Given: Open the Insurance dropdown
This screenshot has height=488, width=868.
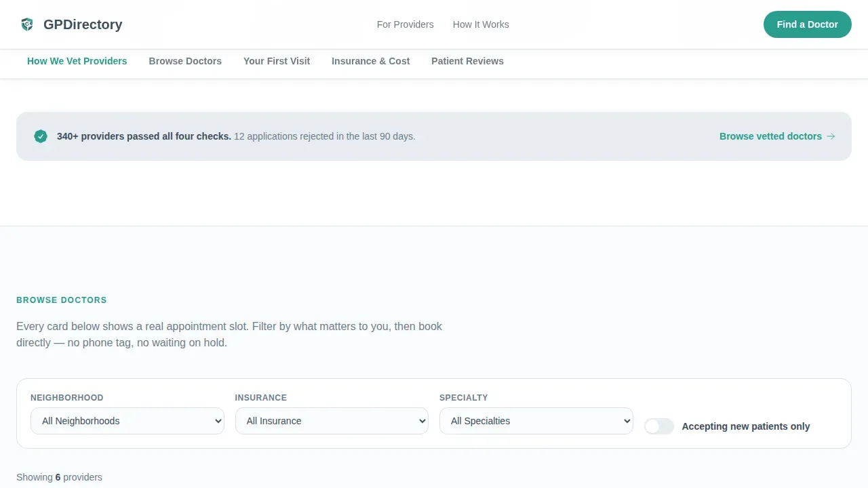Looking at the screenshot, I should tap(332, 421).
